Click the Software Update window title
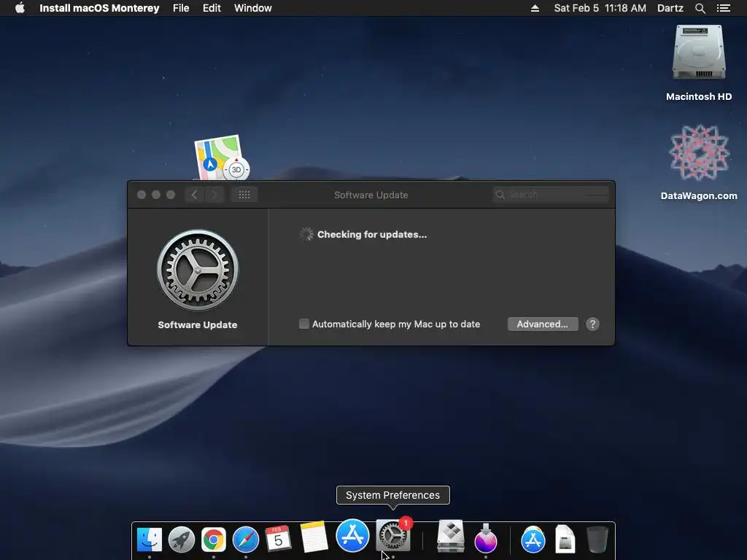 pyautogui.click(x=371, y=195)
